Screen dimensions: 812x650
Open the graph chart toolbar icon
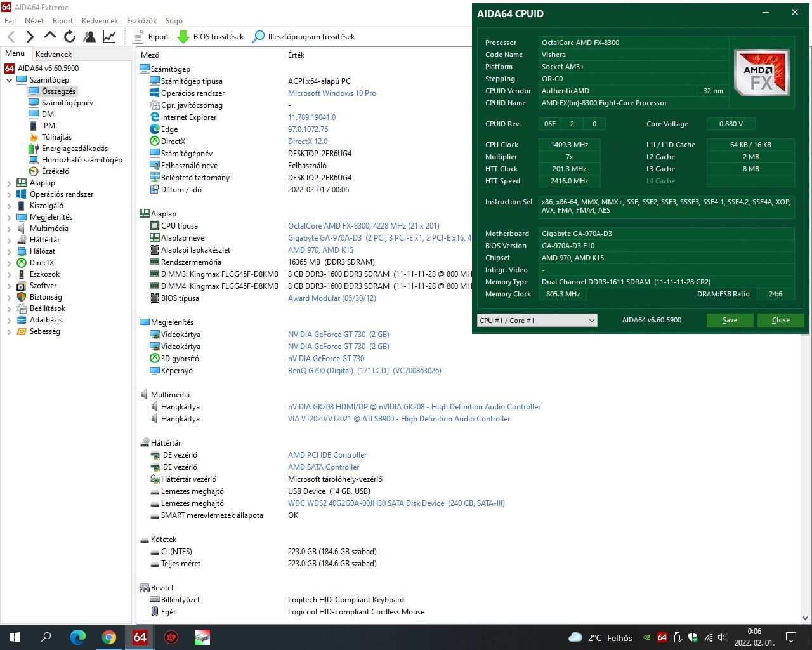click(x=109, y=37)
